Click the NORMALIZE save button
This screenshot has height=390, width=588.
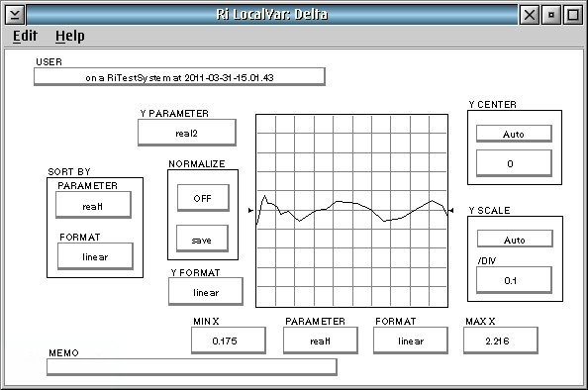(202, 239)
